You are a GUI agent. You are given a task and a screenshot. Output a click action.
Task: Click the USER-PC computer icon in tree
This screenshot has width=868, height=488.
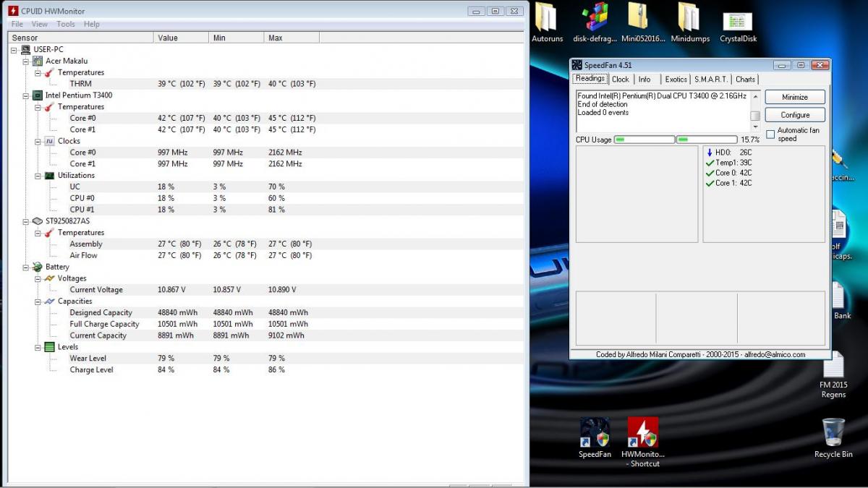(25, 49)
